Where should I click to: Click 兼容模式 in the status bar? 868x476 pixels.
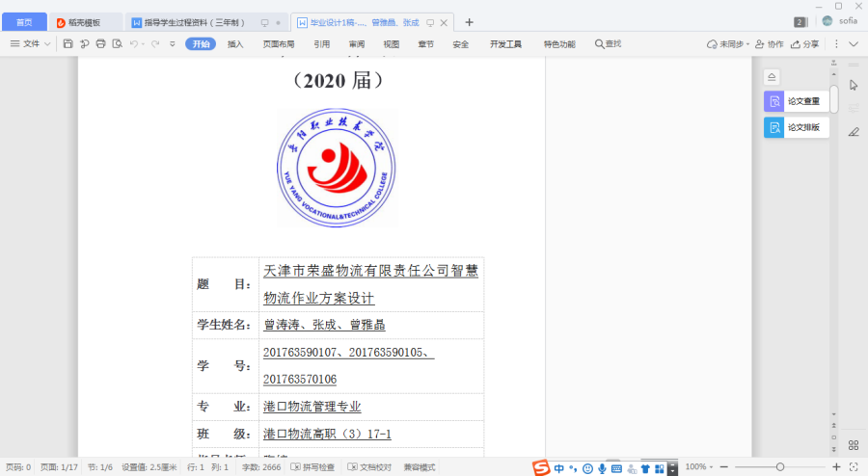pos(420,467)
